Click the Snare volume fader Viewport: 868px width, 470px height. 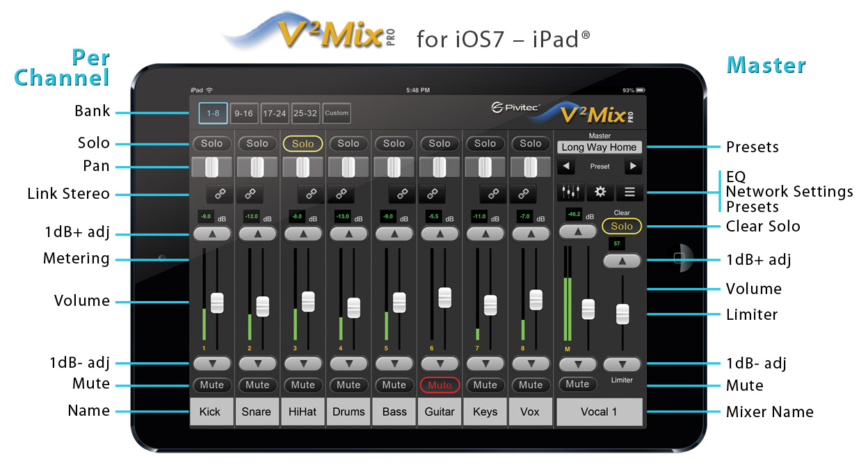[263, 307]
